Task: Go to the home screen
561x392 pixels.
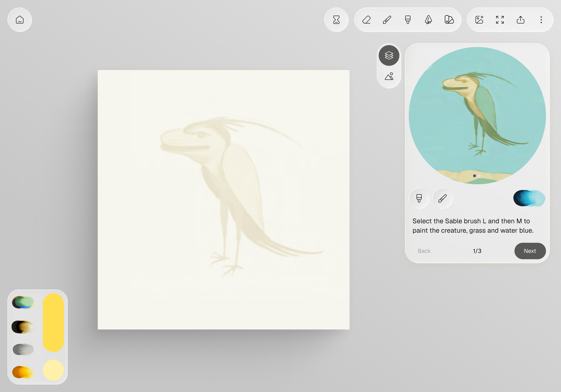Action: click(x=19, y=20)
